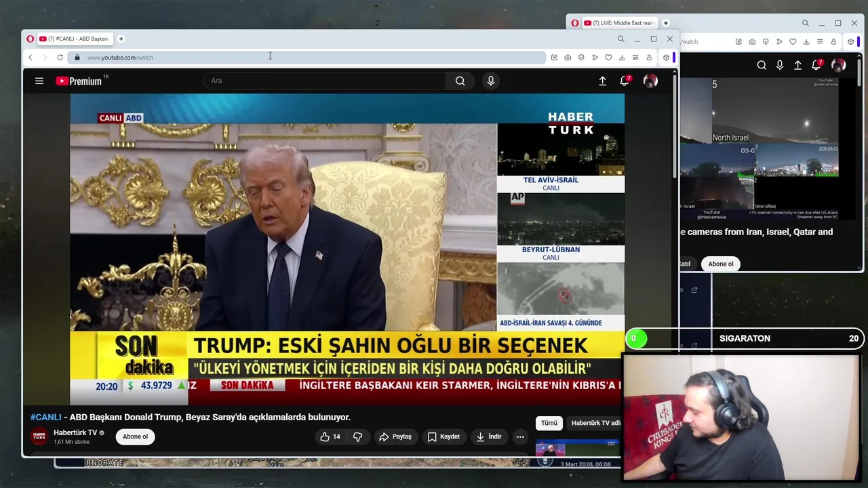Reload the page in the front window
Viewport: 868px width, 488px height.
tap(60, 58)
